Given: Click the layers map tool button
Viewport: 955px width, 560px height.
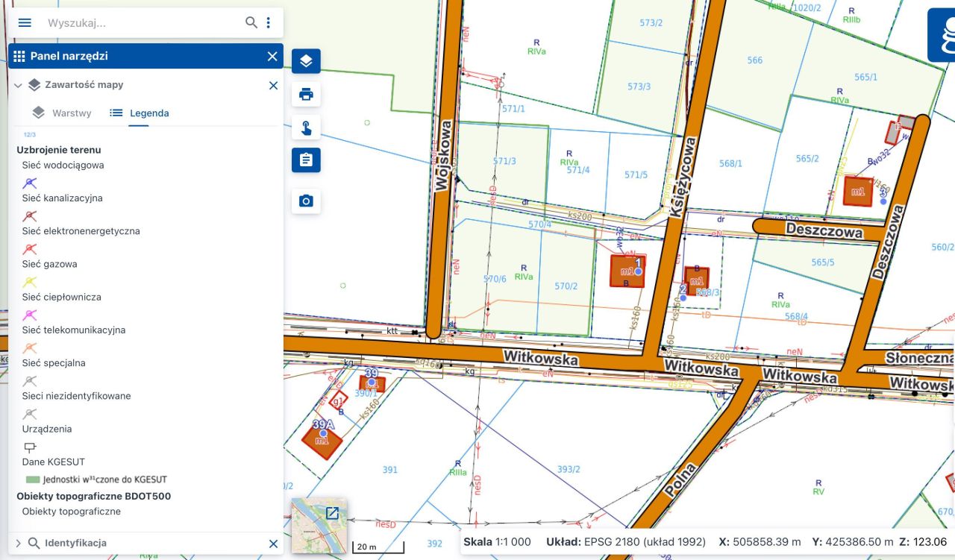Looking at the screenshot, I should 306,61.
